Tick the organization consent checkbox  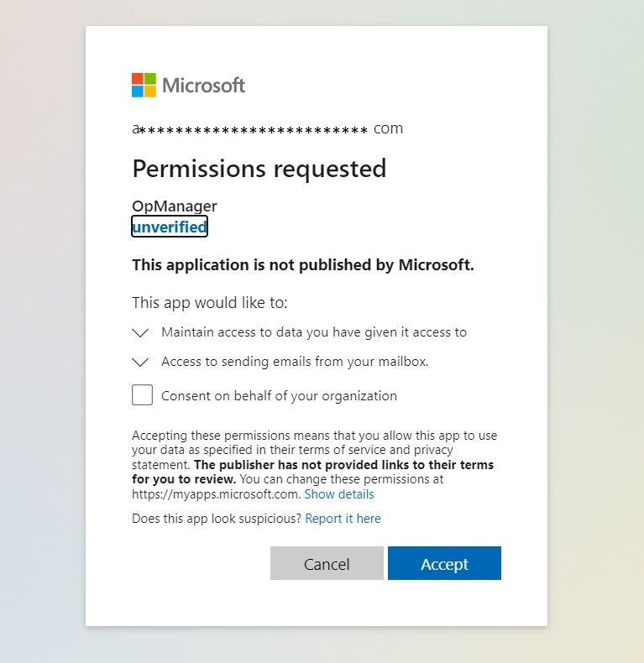pos(143,395)
